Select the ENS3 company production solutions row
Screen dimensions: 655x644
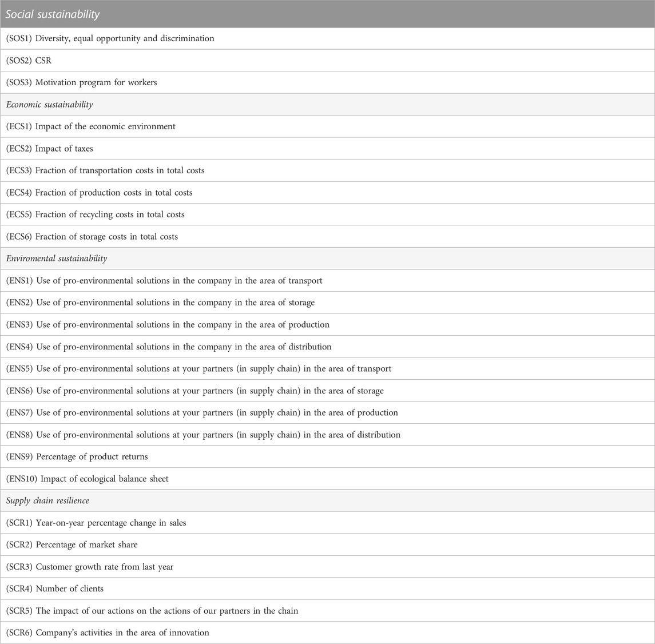tap(327, 324)
